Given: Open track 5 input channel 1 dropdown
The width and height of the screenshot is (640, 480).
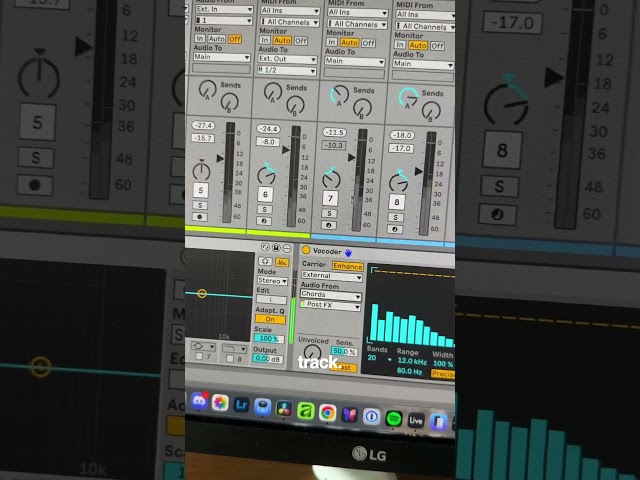Looking at the screenshot, I should pos(224,20).
